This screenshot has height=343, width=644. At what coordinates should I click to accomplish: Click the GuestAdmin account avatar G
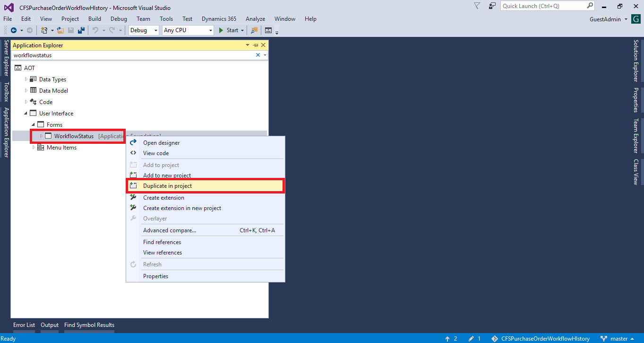(635, 19)
